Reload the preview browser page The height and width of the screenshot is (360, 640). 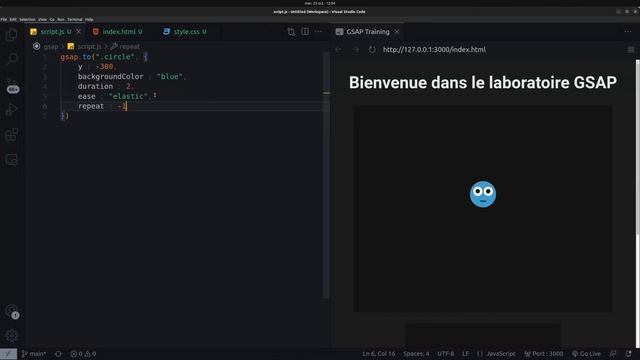point(372,49)
